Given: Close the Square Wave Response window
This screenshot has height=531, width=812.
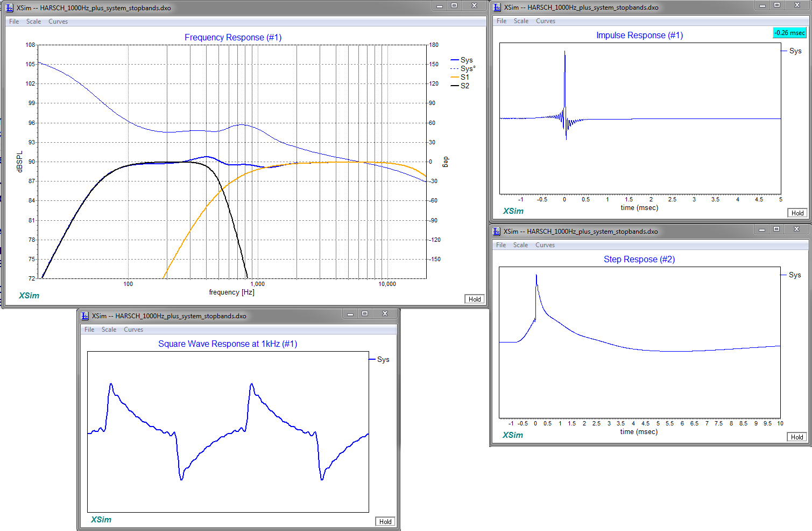Looking at the screenshot, I should pos(385,314).
